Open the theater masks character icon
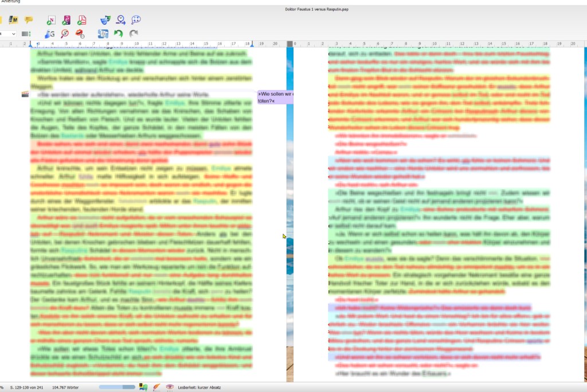 pyautogui.click(x=105, y=21)
